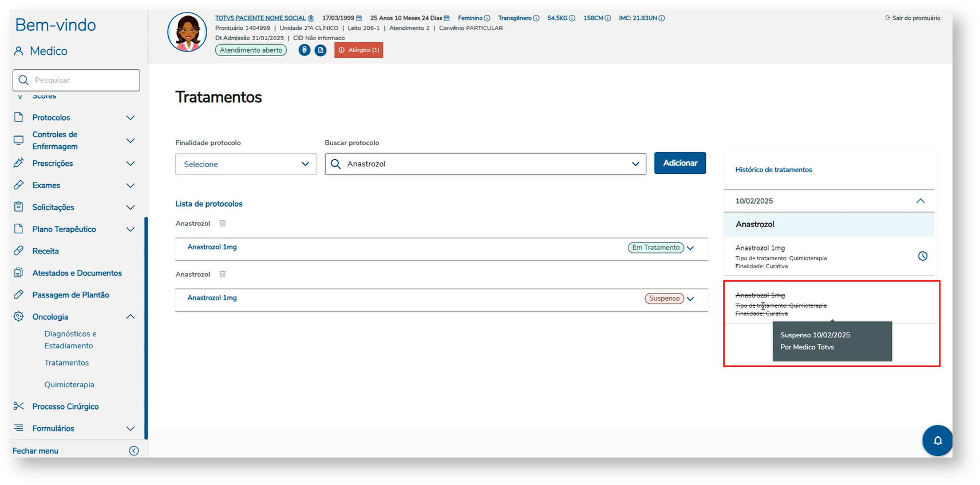Click the paperclip attachment icon in patient header
Screen dimensions: 980x485
(305, 50)
